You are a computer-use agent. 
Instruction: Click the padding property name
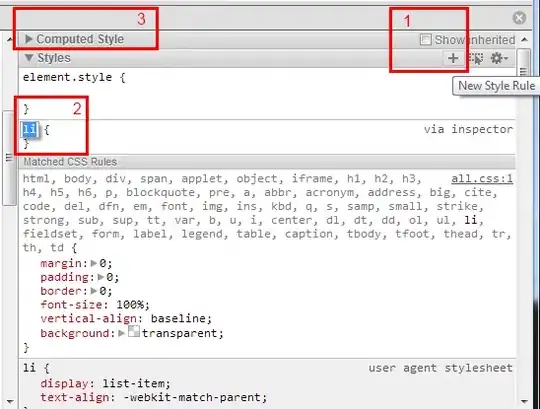[x=64, y=277]
